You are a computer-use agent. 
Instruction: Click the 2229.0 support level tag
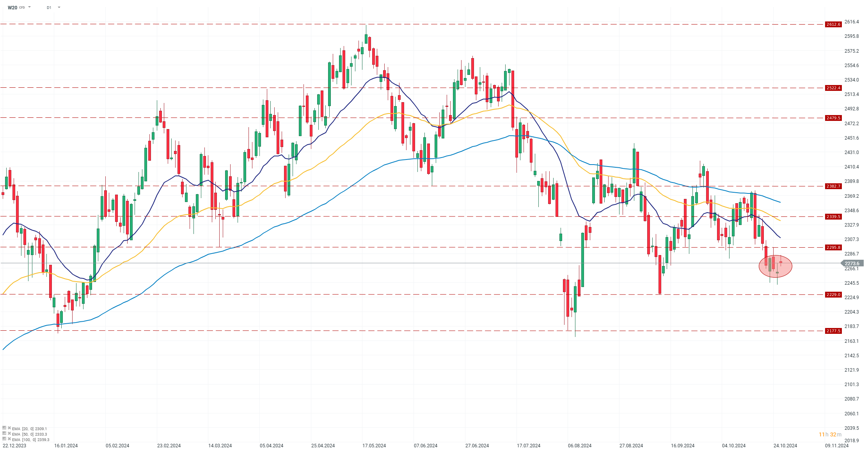coord(833,294)
